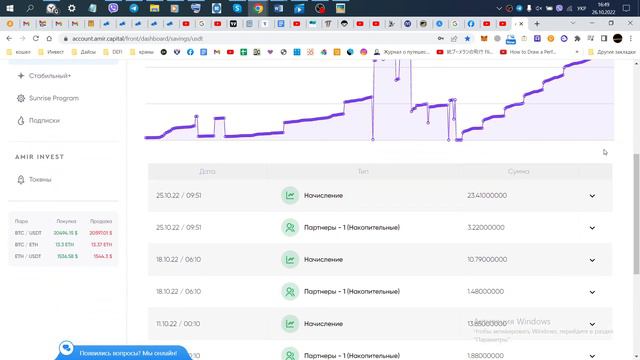Switch to the Facebook browser tab

point(471,24)
